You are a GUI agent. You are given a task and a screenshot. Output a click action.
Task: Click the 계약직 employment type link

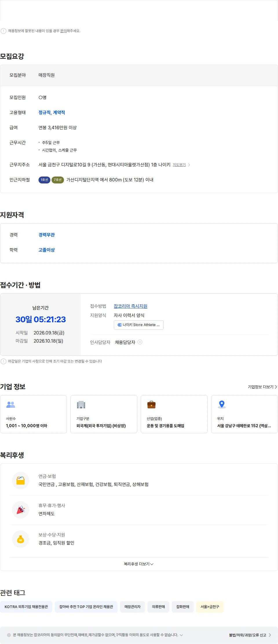(59, 112)
